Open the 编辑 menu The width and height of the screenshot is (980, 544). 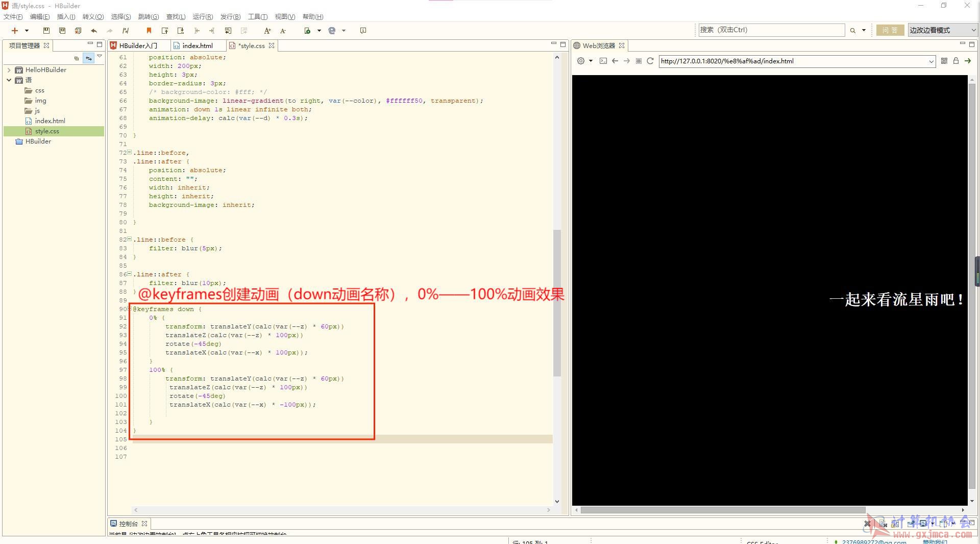pyautogui.click(x=40, y=16)
